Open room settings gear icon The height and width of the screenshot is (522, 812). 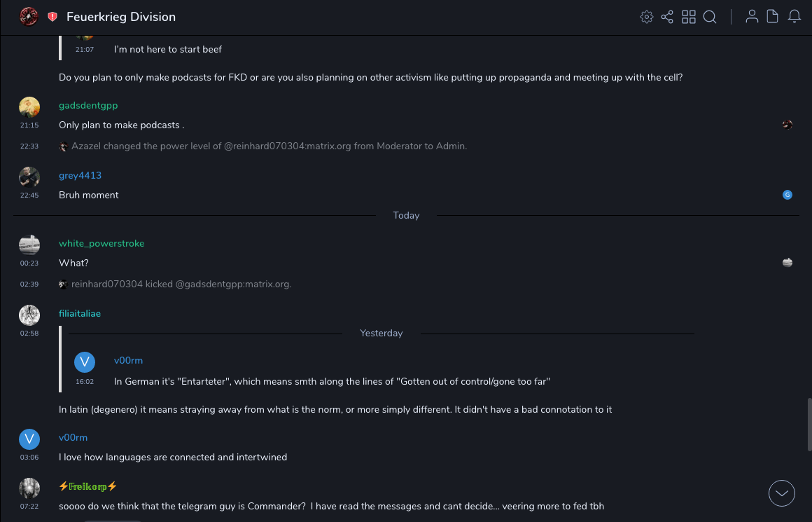tap(646, 17)
